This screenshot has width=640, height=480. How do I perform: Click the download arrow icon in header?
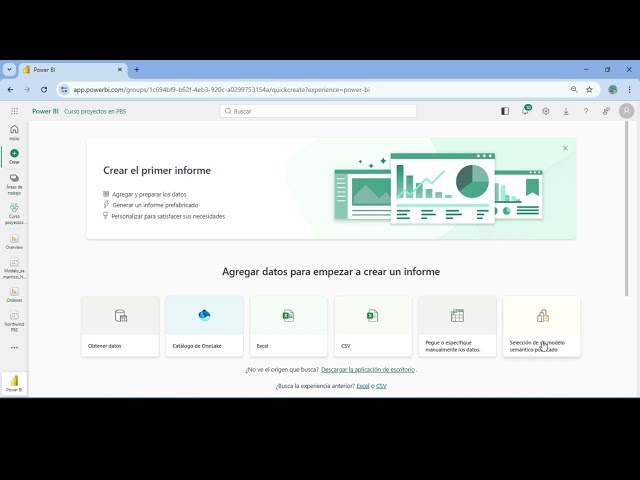pos(566,111)
